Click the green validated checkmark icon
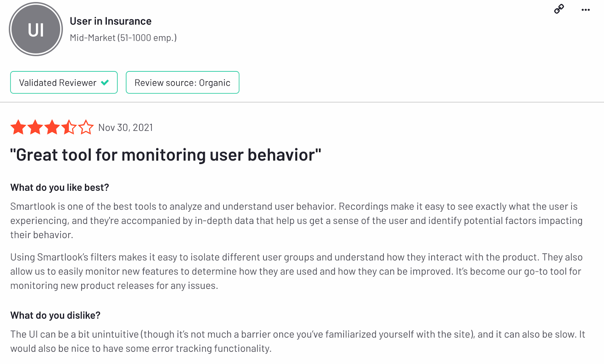 [x=105, y=82]
